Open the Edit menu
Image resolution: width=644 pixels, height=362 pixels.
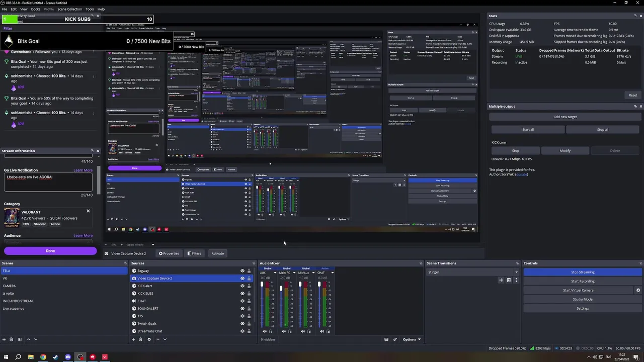[14, 9]
